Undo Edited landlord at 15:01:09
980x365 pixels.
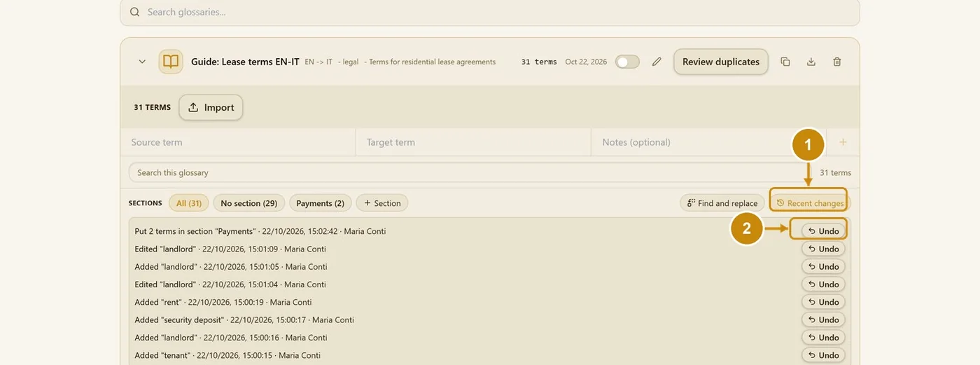823,249
